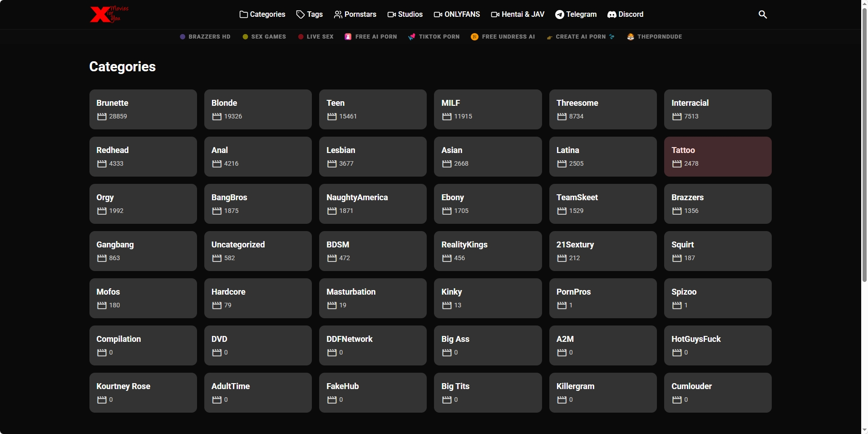Click the people icon beside Pornstars

click(338, 15)
